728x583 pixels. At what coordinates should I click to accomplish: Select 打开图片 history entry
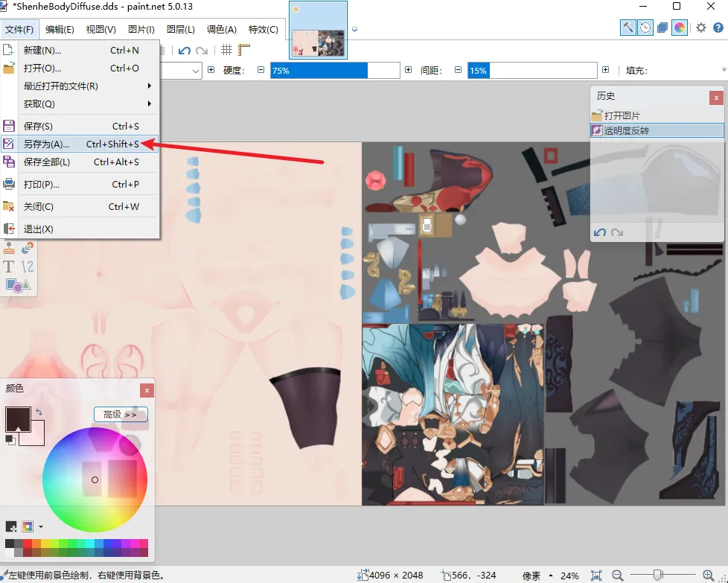657,115
